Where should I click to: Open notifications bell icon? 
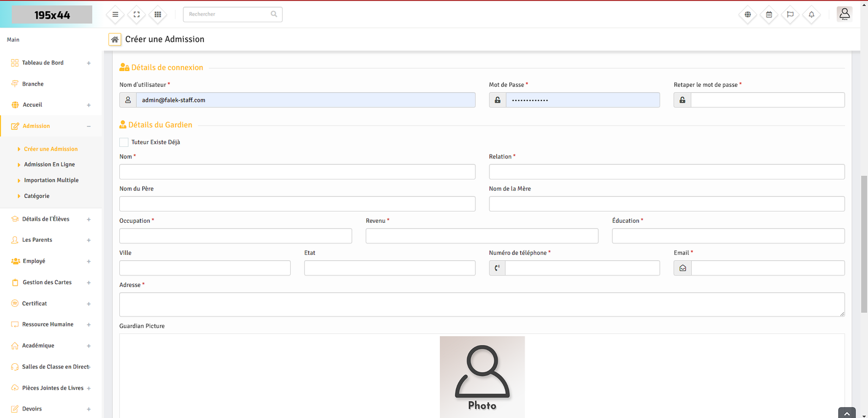tap(812, 15)
